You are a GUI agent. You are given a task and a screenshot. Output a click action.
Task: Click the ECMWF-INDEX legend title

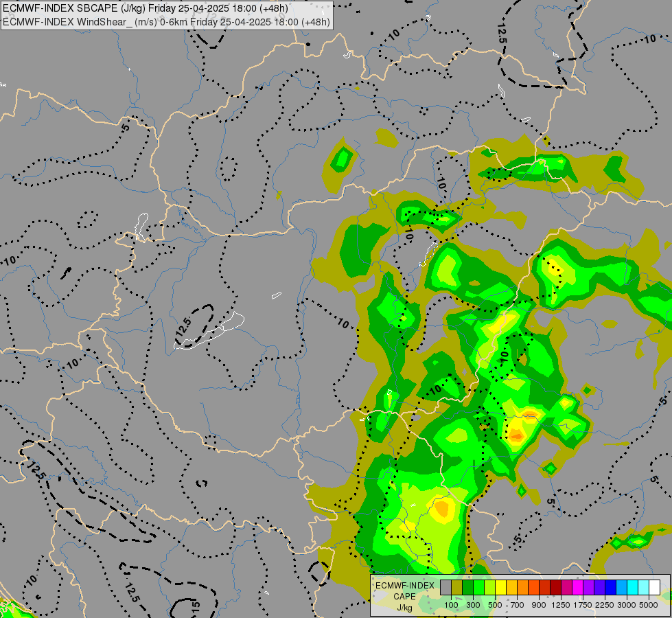[405, 586]
